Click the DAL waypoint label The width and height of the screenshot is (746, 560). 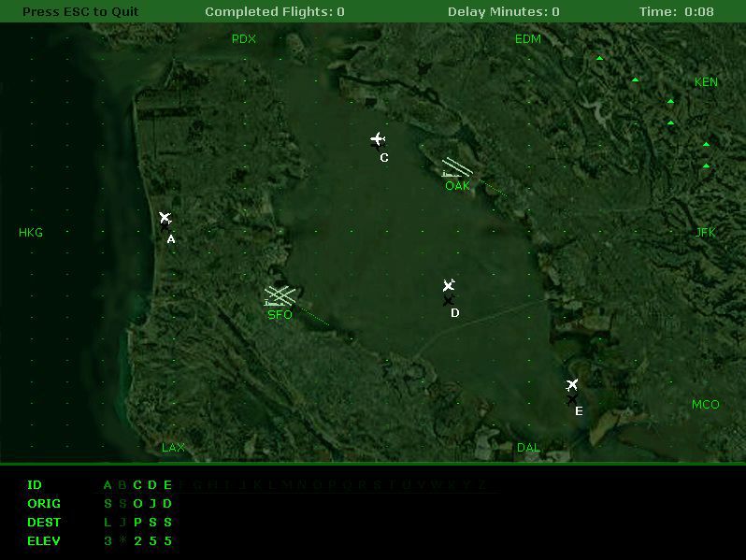coord(528,448)
